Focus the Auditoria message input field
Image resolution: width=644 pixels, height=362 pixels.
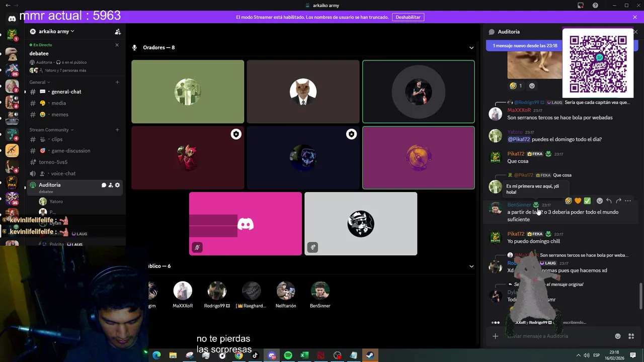click(558, 336)
